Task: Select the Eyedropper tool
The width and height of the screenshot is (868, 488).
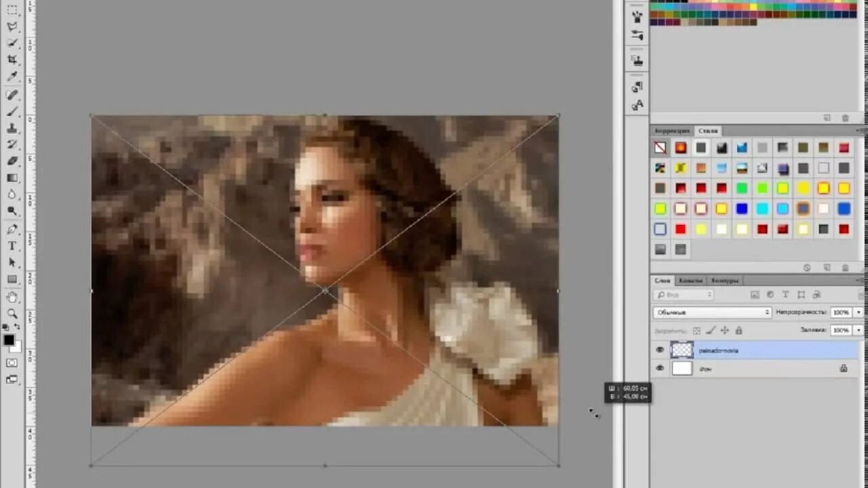Action: click(12, 77)
